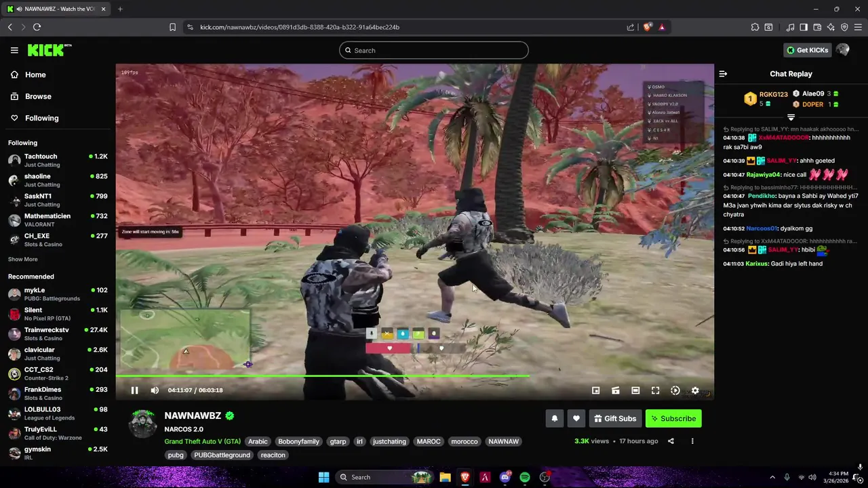Enable mini player mode
The image size is (868, 488).
[x=595, y=390]
